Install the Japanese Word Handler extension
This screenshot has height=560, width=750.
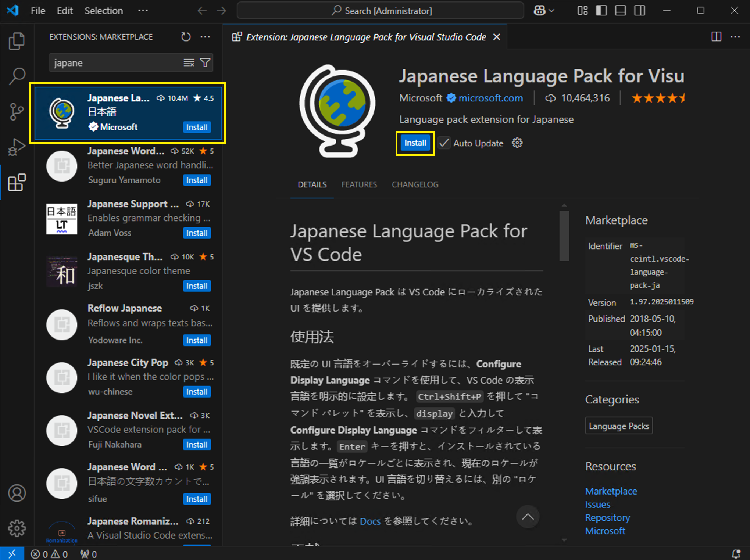point(197,180)
